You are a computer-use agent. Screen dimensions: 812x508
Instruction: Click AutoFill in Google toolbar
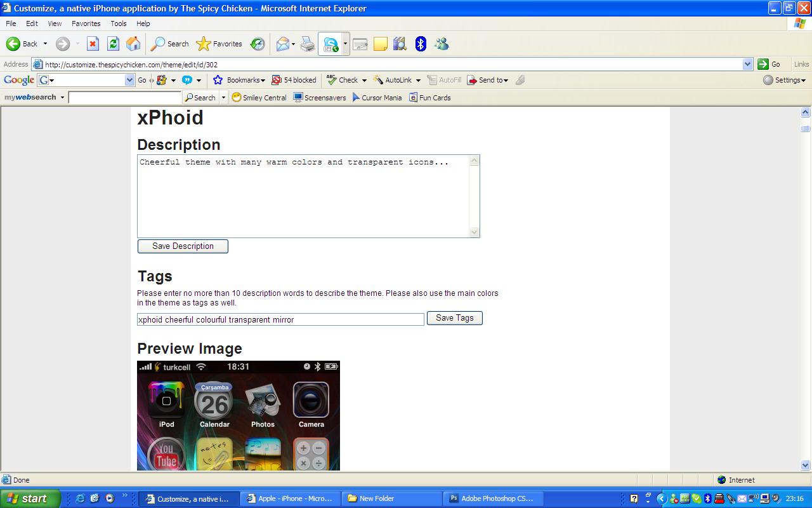[x=444, y=80]
